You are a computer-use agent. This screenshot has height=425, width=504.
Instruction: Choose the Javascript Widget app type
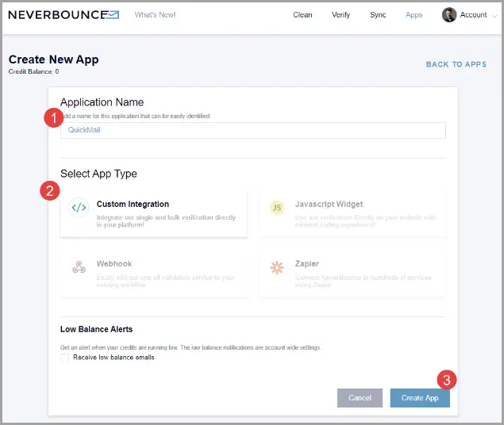click(352, 213)
